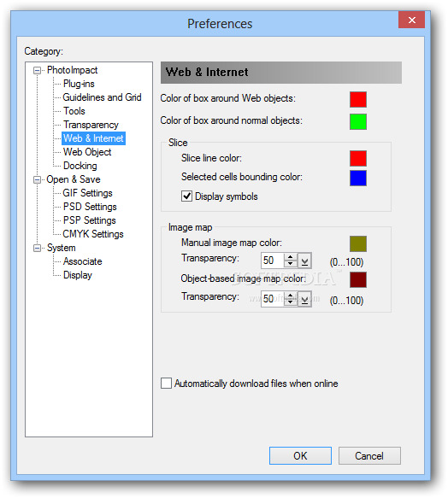Image resolution: width=448 pixels, height=498 pixels.
Task: Change Manual image map color swatch
Action: tap(358, 244)
